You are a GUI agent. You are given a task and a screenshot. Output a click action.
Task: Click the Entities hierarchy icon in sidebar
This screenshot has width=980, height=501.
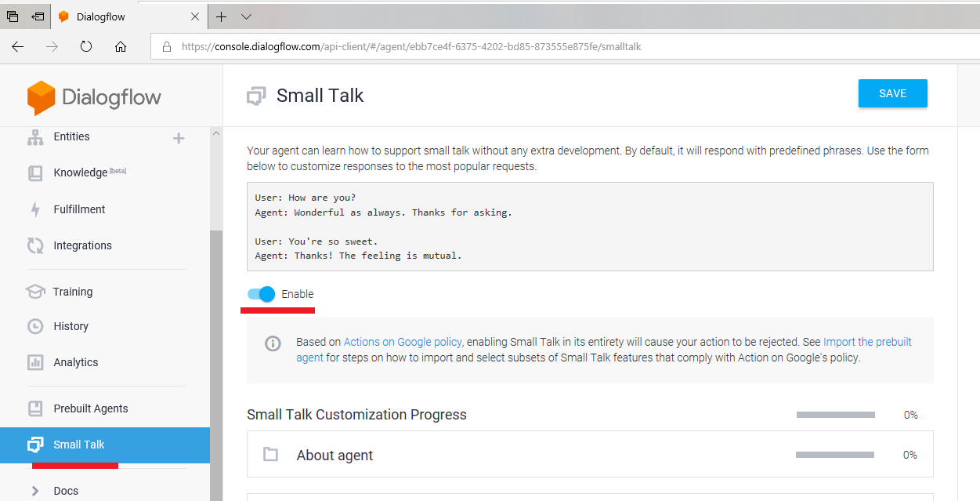pyautogui.click(x=35, y=138)
